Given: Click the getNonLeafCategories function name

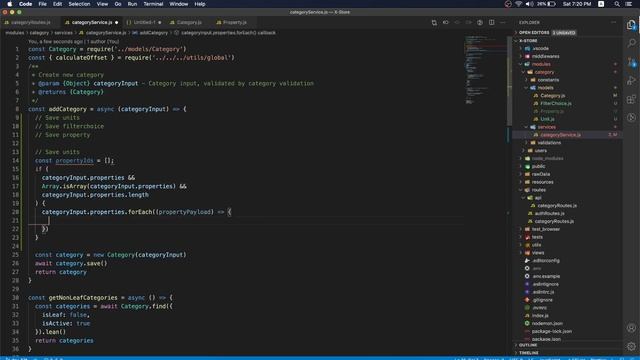Looking at the screenshot, I should pos(83,298).
